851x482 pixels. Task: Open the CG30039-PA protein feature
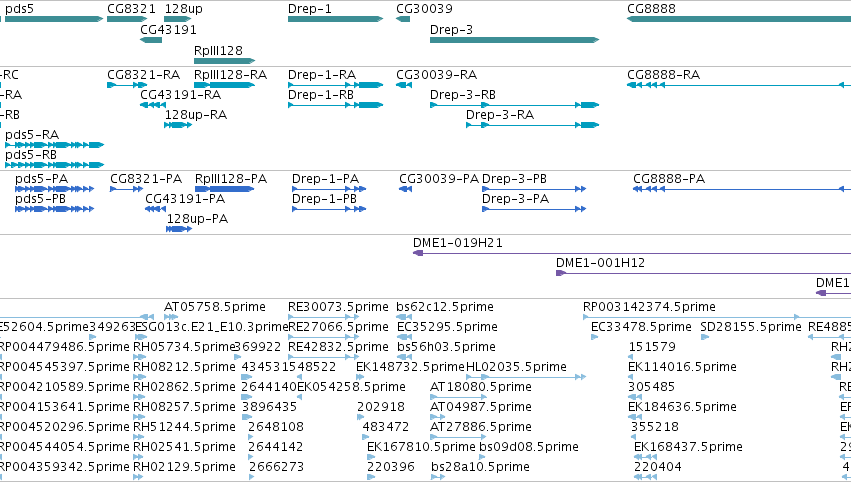coord(405,189)
